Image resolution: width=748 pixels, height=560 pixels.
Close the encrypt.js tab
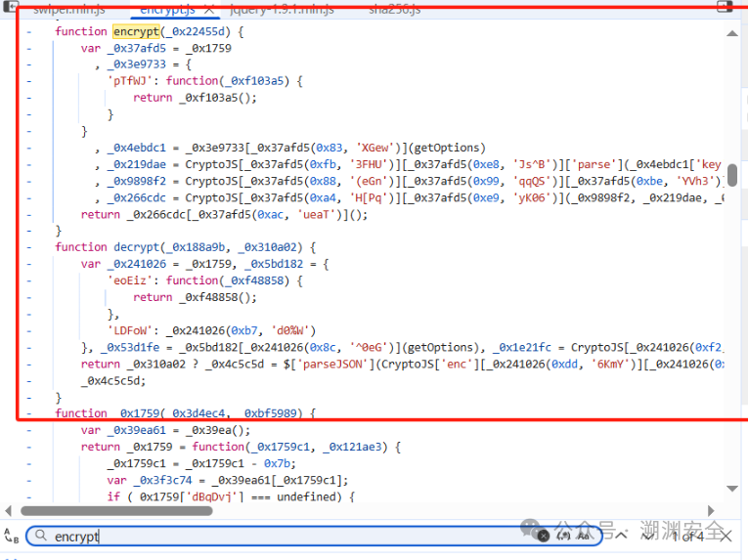tap(209, 9)
